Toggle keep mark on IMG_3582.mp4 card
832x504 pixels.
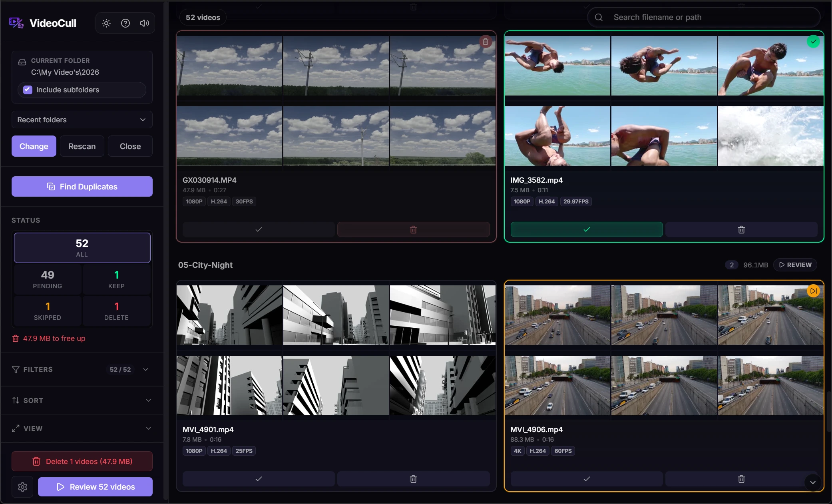[586, 229]
